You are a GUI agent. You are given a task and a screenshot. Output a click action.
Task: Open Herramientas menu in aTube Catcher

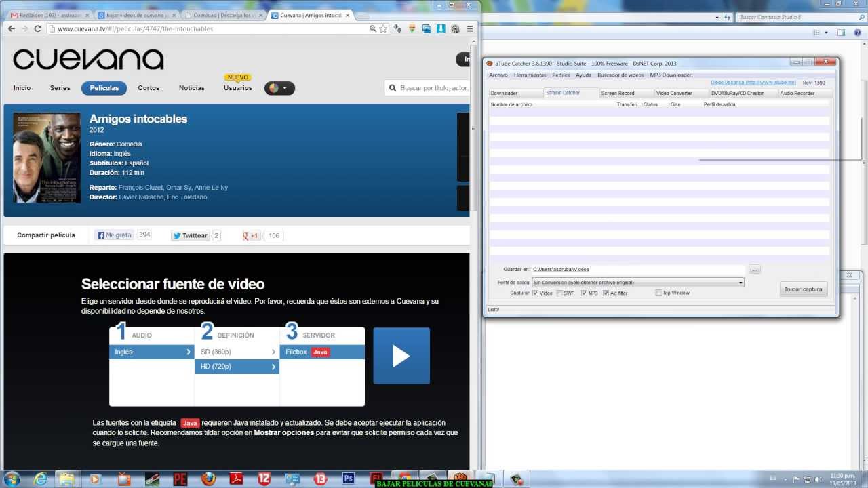pyautogui.click(x=530, y=75)
